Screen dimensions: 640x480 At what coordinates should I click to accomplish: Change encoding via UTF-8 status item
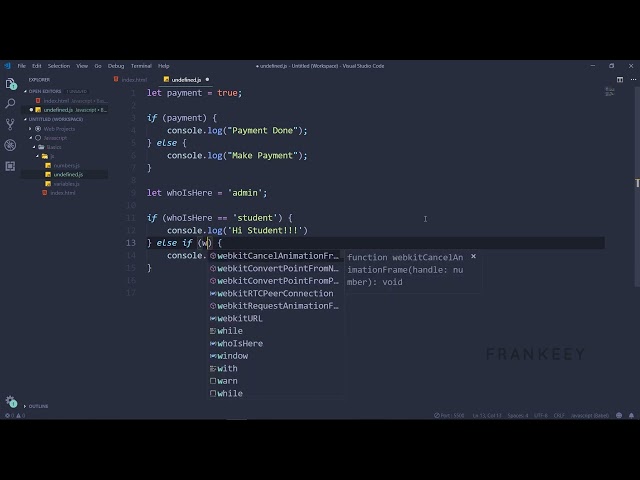541,416
